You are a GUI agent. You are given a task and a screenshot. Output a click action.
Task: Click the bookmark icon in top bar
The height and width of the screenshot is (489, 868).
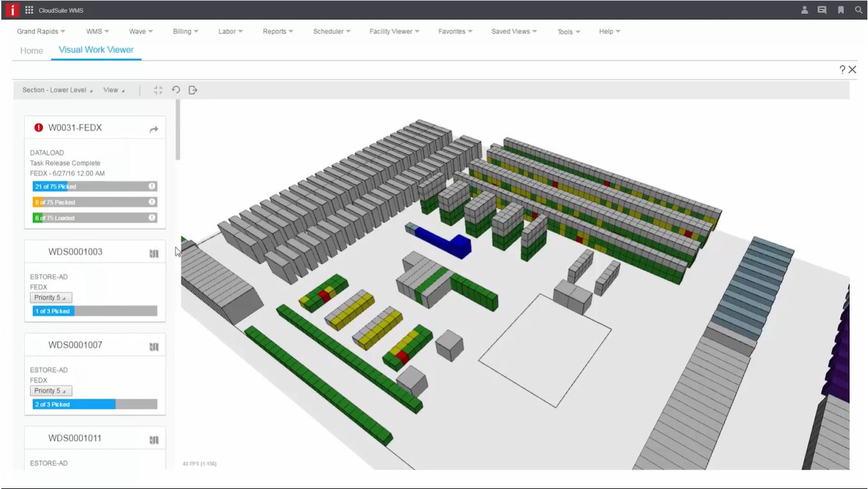tap(840, 10)
